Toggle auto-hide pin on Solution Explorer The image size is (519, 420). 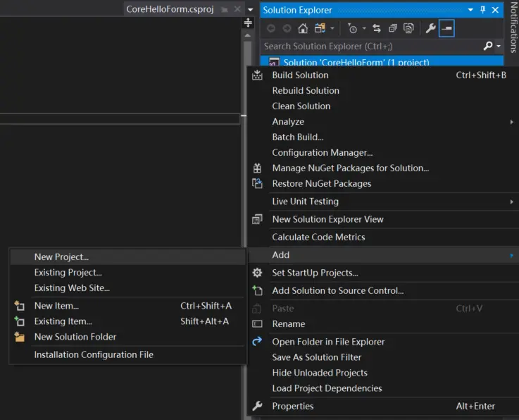click(482, 10)
